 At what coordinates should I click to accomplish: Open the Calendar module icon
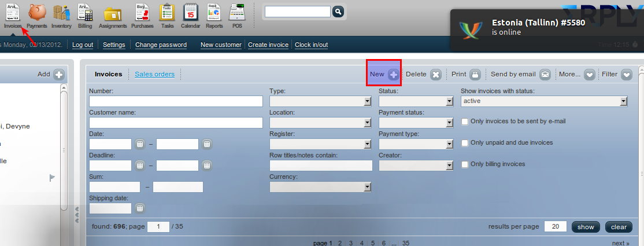pyautogui.click(x=191, y=16)
